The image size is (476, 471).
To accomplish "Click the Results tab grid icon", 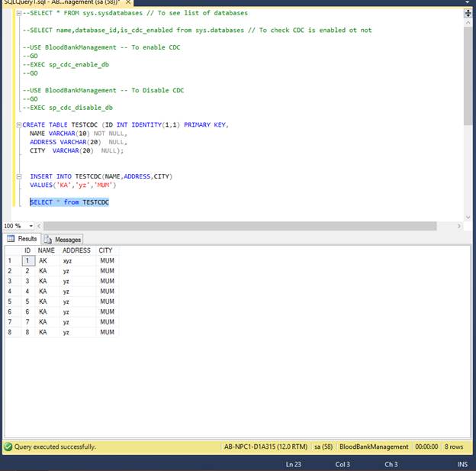I will (11, 239).
